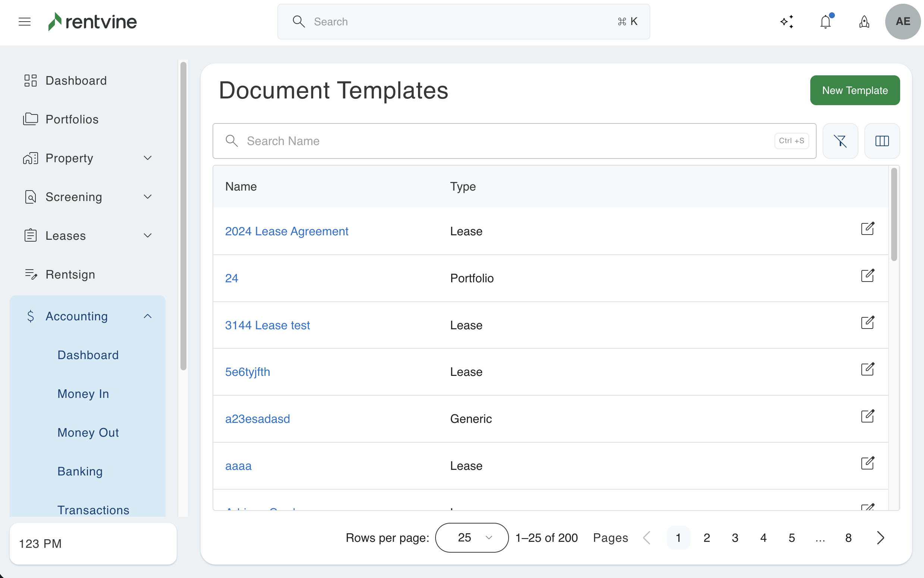
Task: Click the New Template button
Action: 854,90
